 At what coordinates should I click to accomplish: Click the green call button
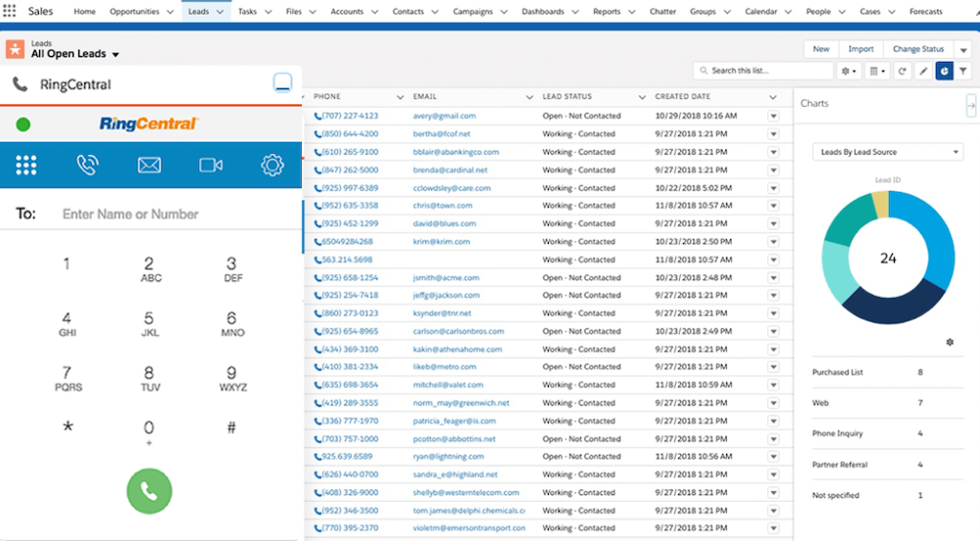click(149, 491)
